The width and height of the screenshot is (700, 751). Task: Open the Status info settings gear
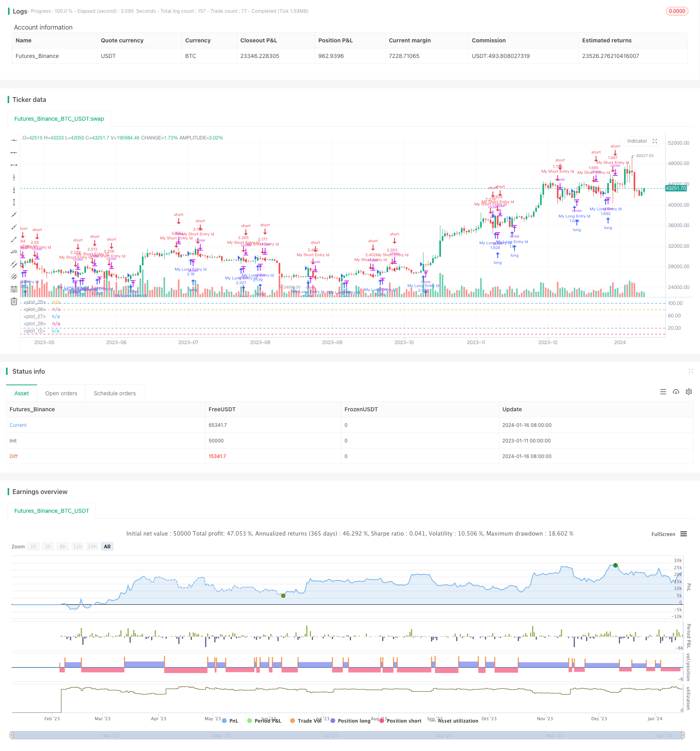(689, 392)
